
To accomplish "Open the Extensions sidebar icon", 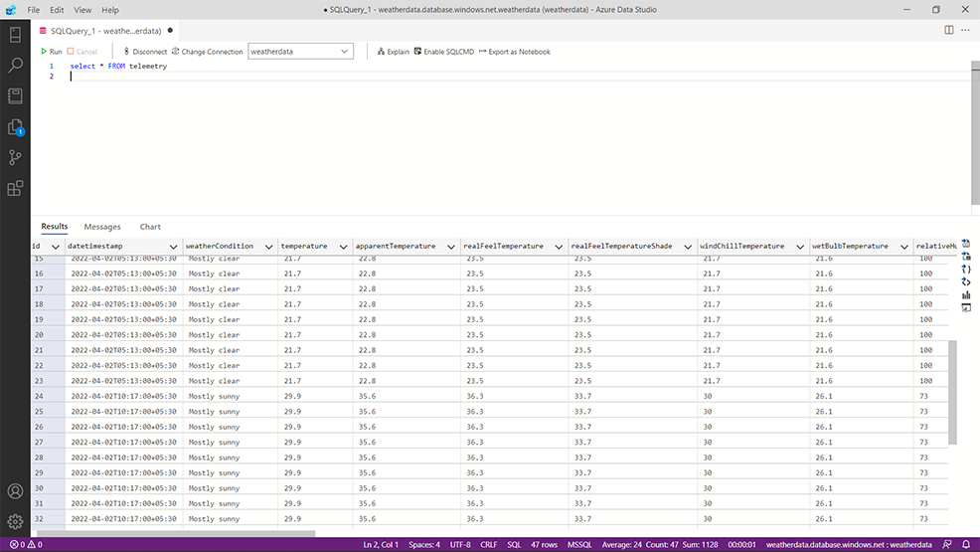I will tap(15, 188).
